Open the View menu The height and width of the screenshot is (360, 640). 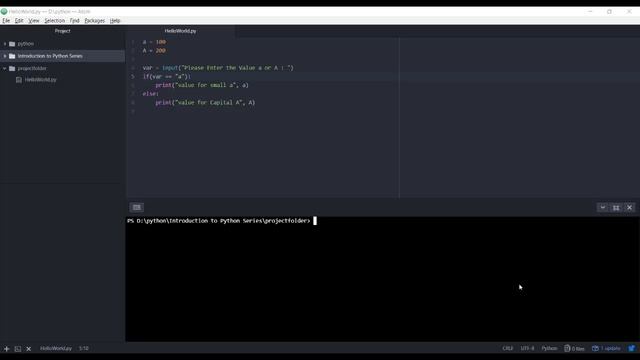34,20
